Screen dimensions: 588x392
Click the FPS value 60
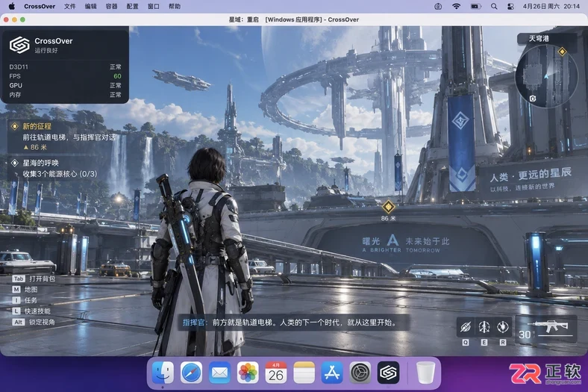(117, 76)
